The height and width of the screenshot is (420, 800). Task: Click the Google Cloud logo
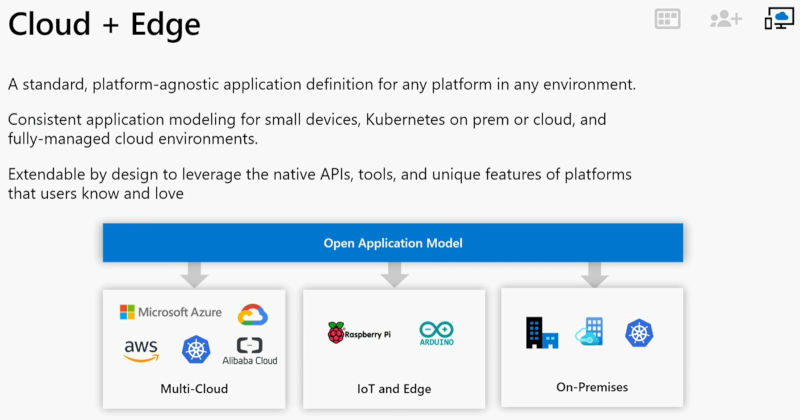(x=253, y=314)
